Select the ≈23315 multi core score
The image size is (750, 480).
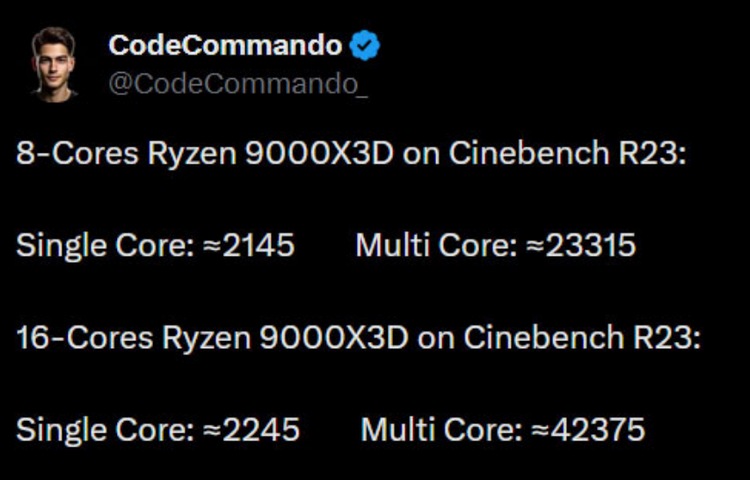pos(581,245)
